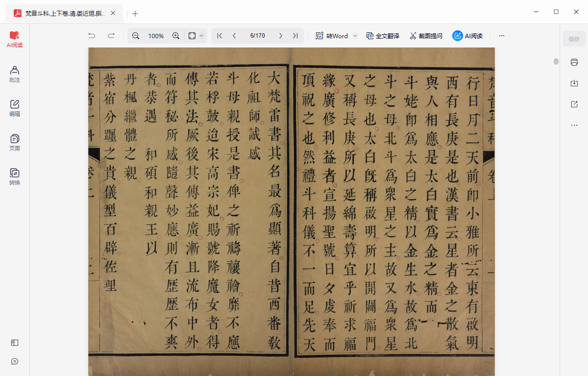Open a new tab with plus
588x376 pixels.
click(135, 14)
